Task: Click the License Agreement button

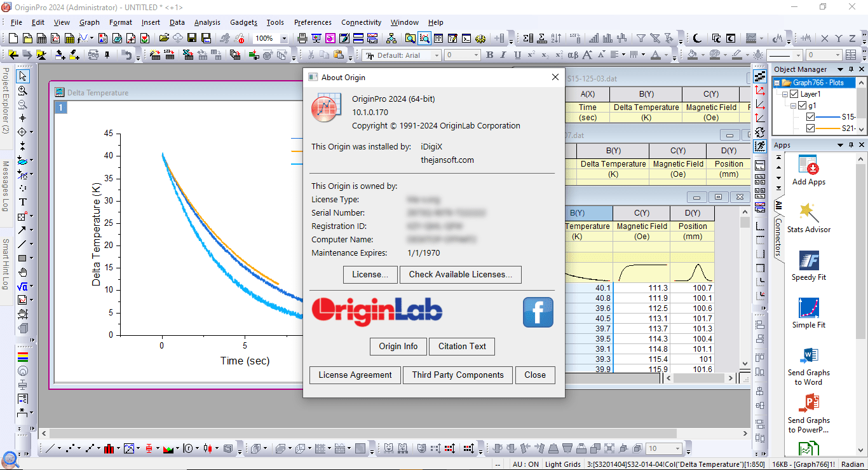Action: [355, 375]
